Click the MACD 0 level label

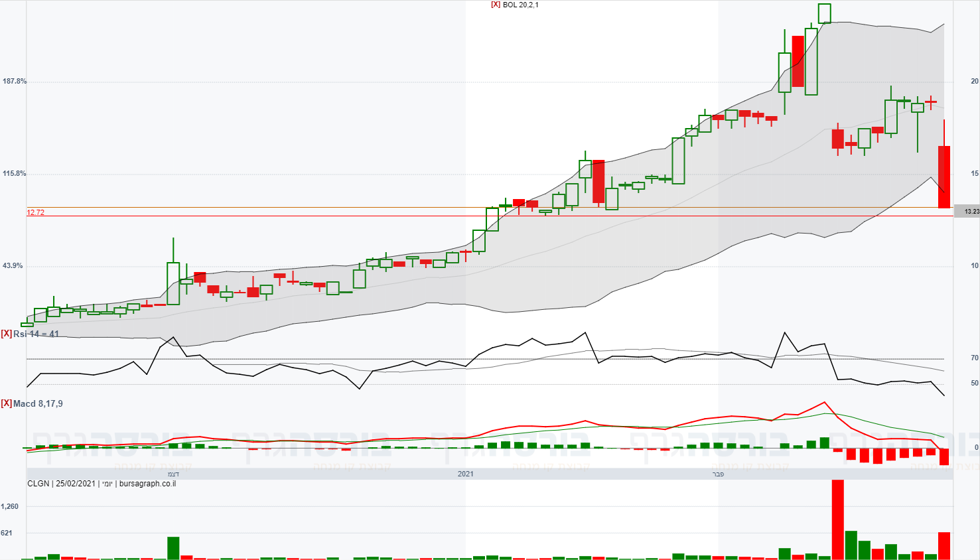click(977, 447)
